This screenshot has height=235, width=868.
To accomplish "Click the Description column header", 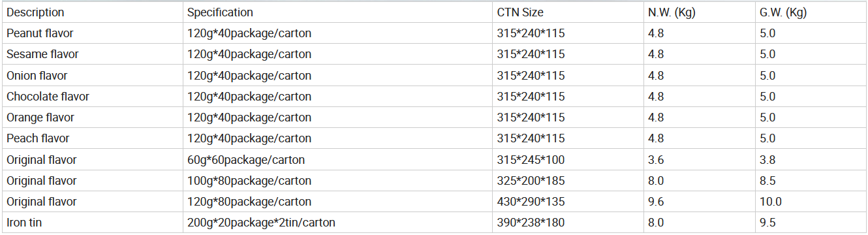I will click(x=92, y=12).
